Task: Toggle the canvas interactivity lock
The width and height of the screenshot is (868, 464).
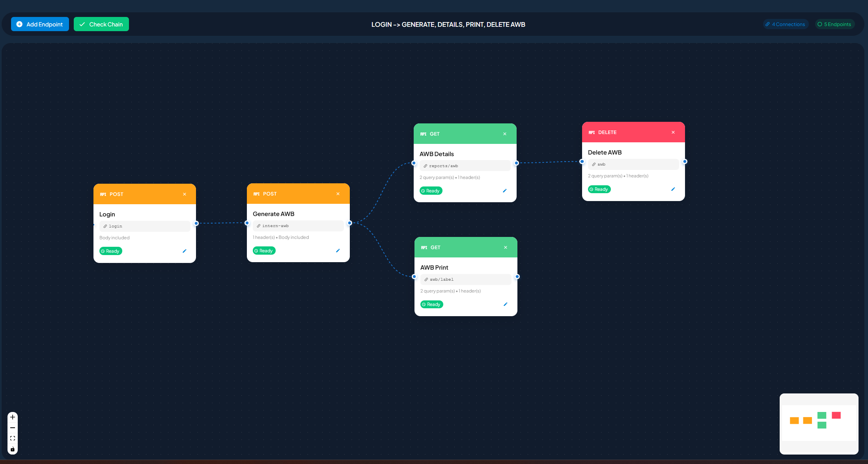Action: point(13,449)
